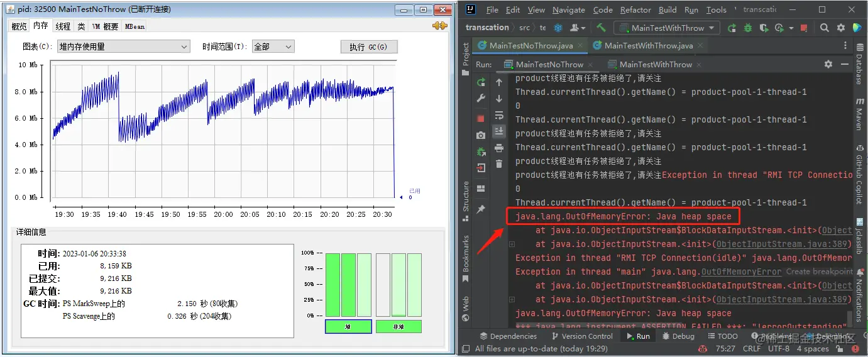
Task: Switch to VM 概要 tab in JConsole
Action: coord(105,26)
